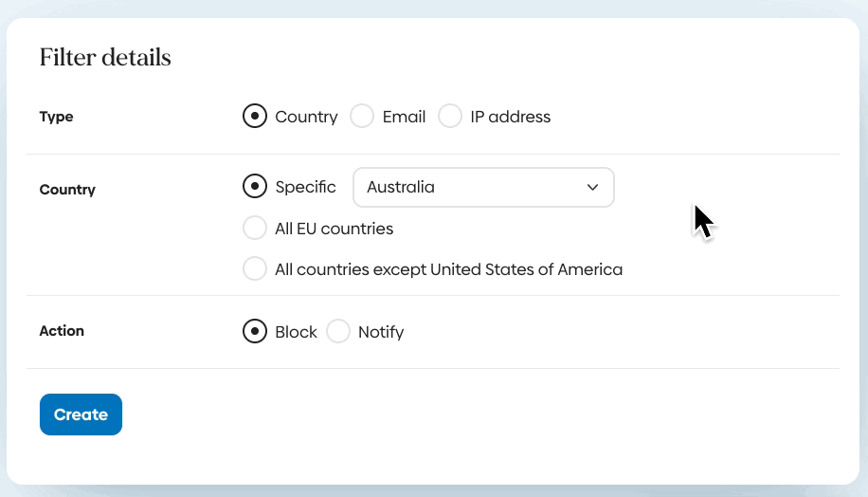Enable the All EU countries radio option
This screenshot has height=497, width=868.
[x=255, y=229]
